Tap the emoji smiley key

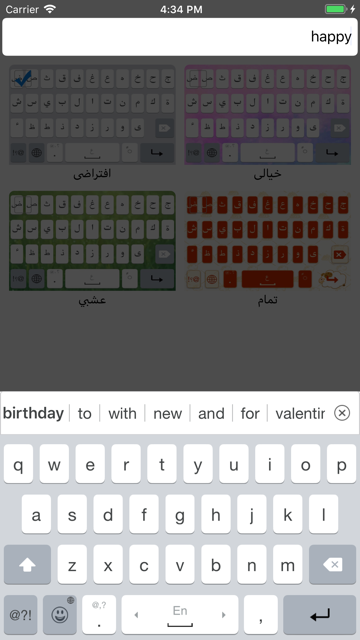pos(60,614)
